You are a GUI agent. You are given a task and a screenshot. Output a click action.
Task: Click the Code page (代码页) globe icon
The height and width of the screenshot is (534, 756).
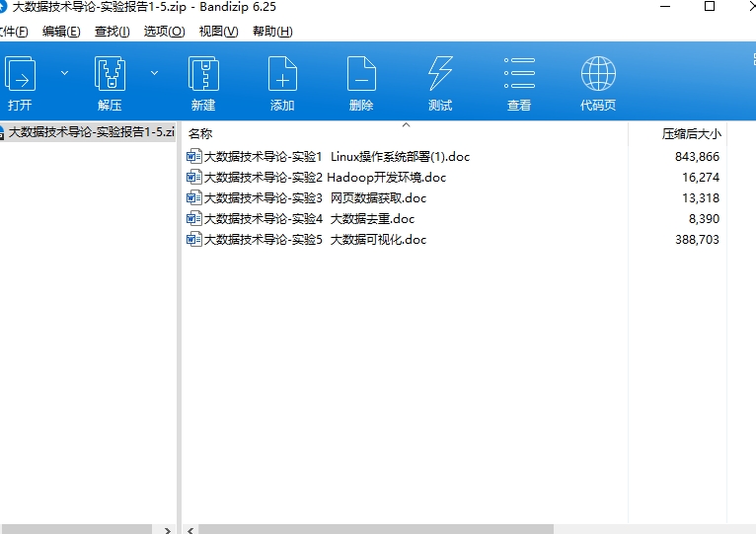pyautogui.click(x=598, y=73)
